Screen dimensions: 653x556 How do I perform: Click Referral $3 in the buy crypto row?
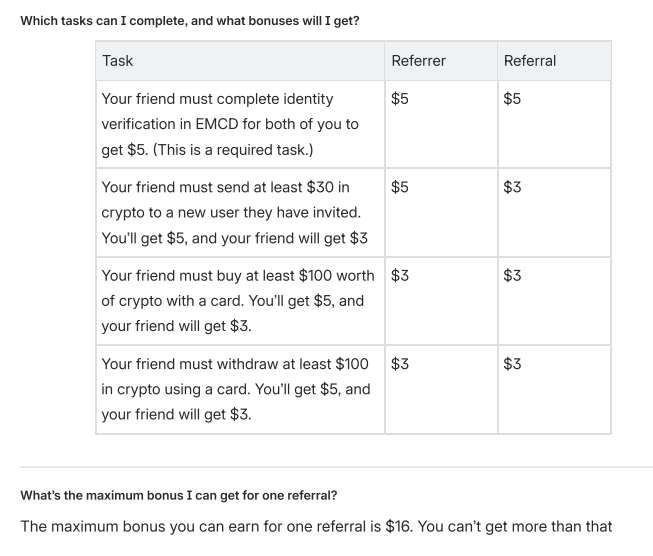click(x=512, y=275)
